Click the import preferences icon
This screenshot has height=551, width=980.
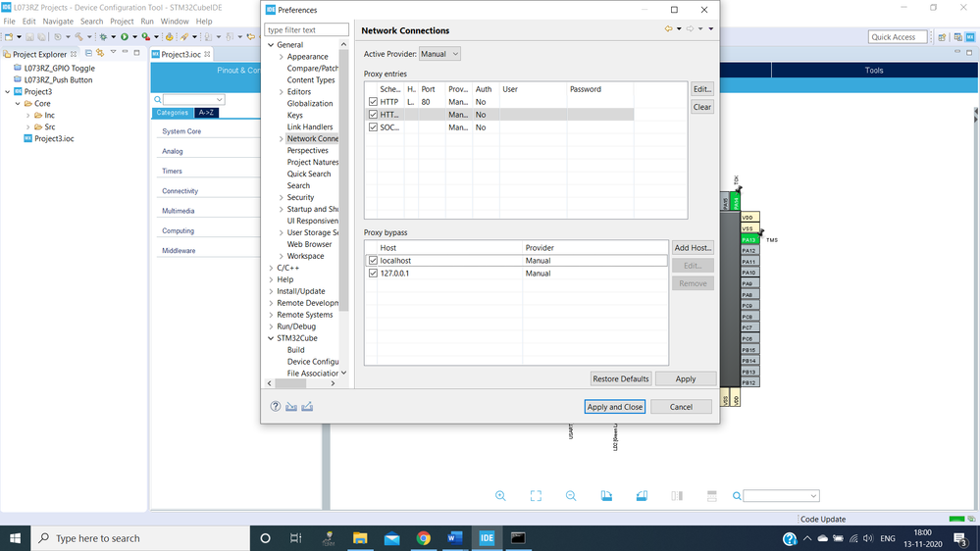point(291,406)
